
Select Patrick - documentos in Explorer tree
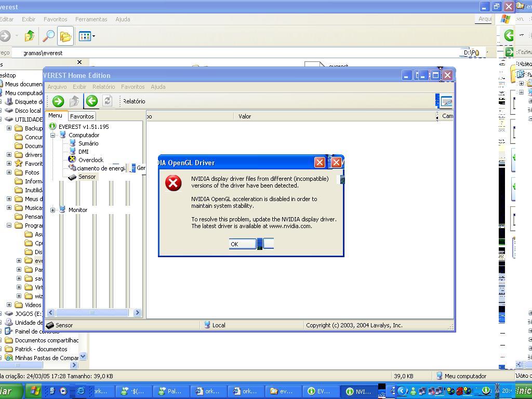click(x=41, y=349)
